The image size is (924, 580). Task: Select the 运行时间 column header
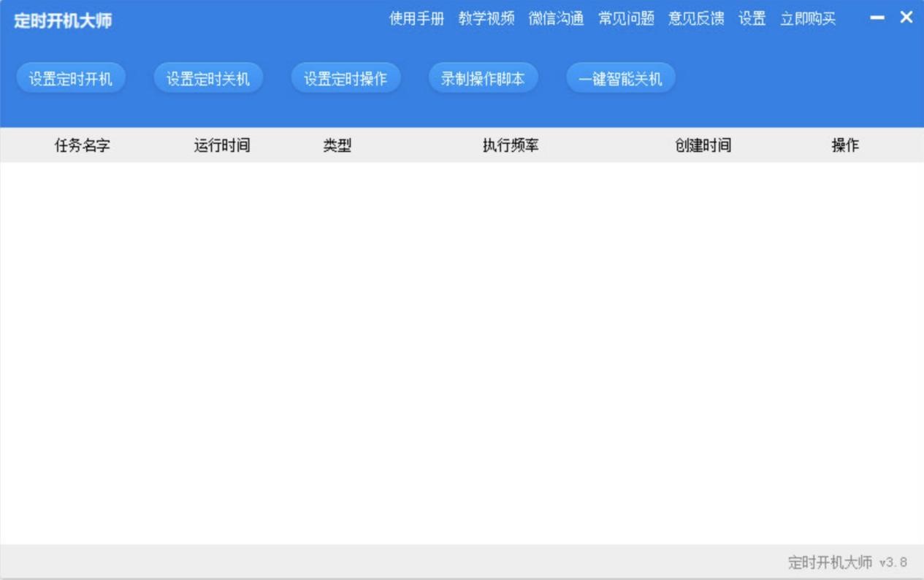tap(222, 145)
